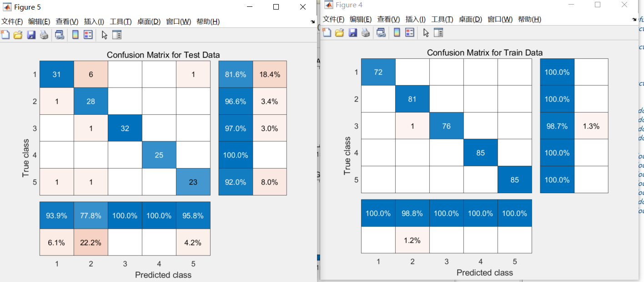Select the 22.2% cell in test data summary
The width and height of the screenshot is (644, 282).
coord(91,242)
